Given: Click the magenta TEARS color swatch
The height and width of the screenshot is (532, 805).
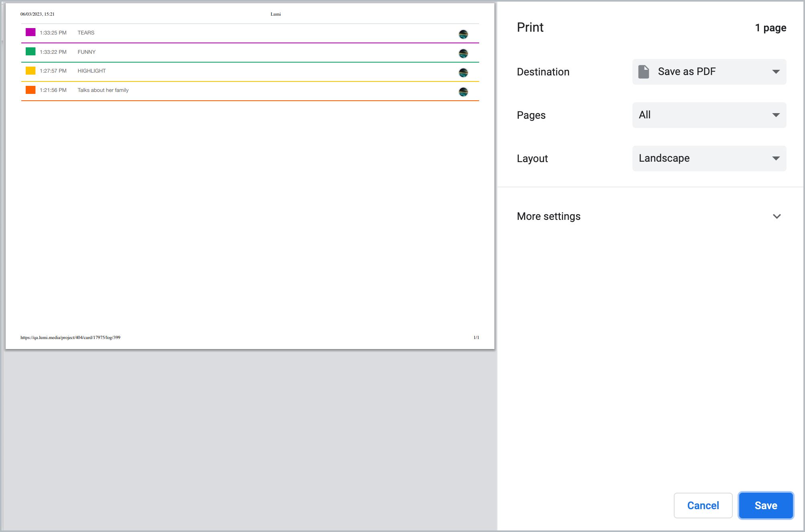Looking at the screenshot, I should pos(30,32).
